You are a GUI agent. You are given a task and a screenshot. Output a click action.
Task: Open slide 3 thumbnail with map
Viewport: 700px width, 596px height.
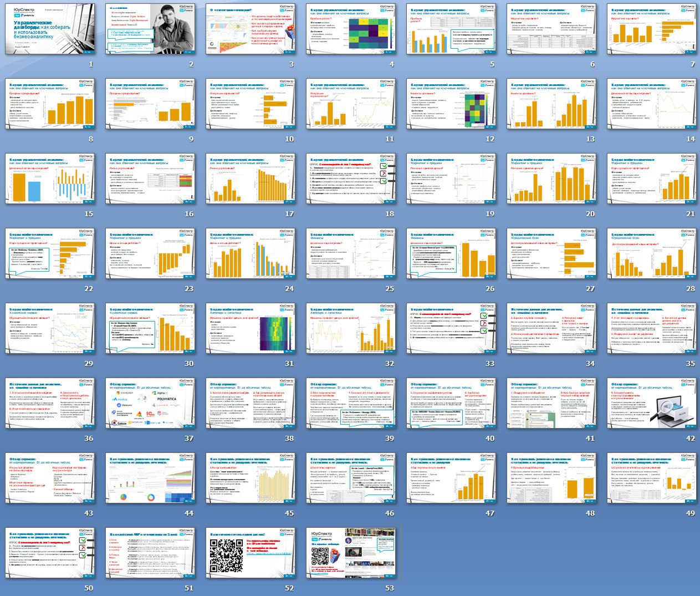point(250,29)
